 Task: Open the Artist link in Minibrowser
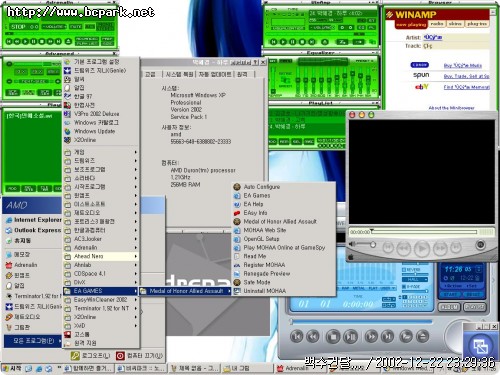click(433, 37)
